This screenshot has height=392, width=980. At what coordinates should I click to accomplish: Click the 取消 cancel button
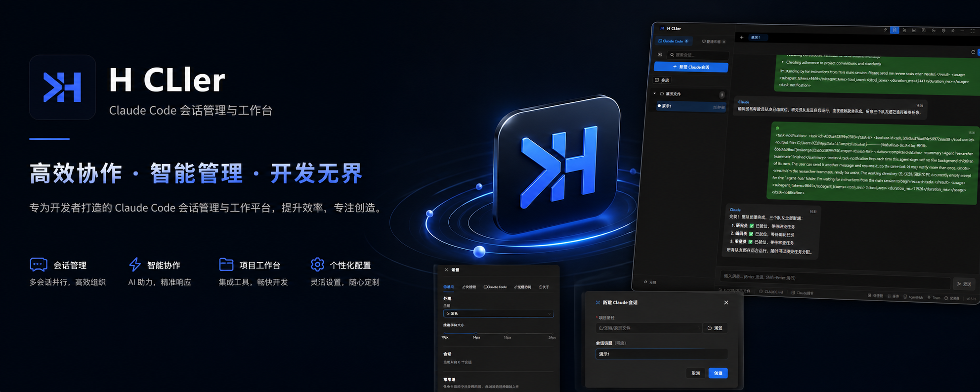pyautogui.click(x=696, y=373)
